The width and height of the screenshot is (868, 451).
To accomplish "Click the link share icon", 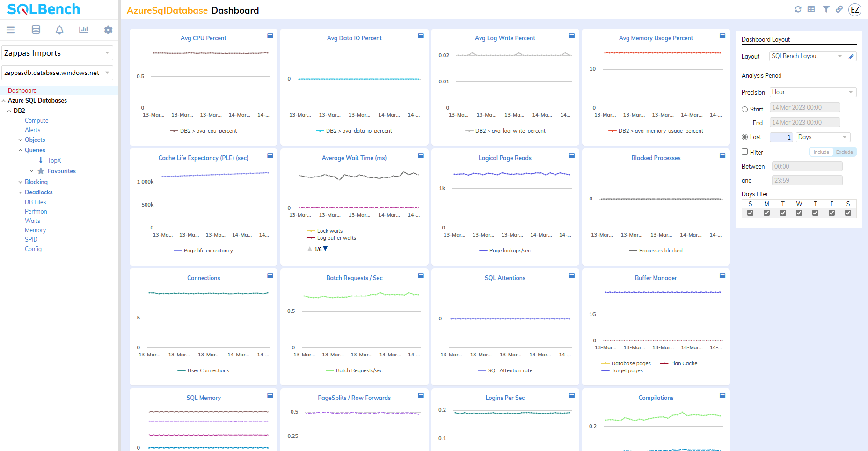I will coord(839,9).
